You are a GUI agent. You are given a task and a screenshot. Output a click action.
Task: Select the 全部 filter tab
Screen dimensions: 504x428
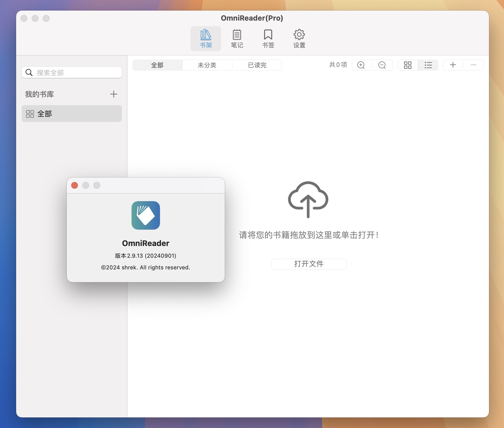[157, 65]
